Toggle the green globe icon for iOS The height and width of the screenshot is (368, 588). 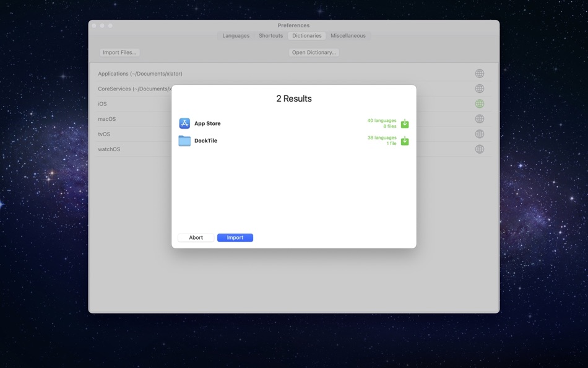pos(480,103)
